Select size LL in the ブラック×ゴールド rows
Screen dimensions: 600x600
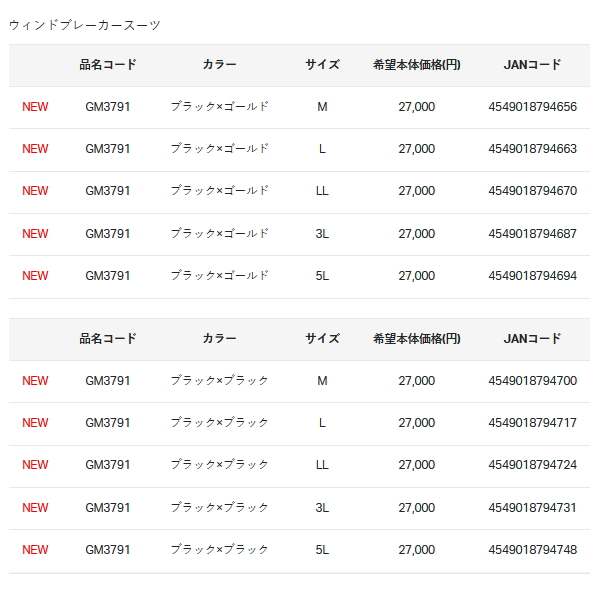click(x=322, y=191)
